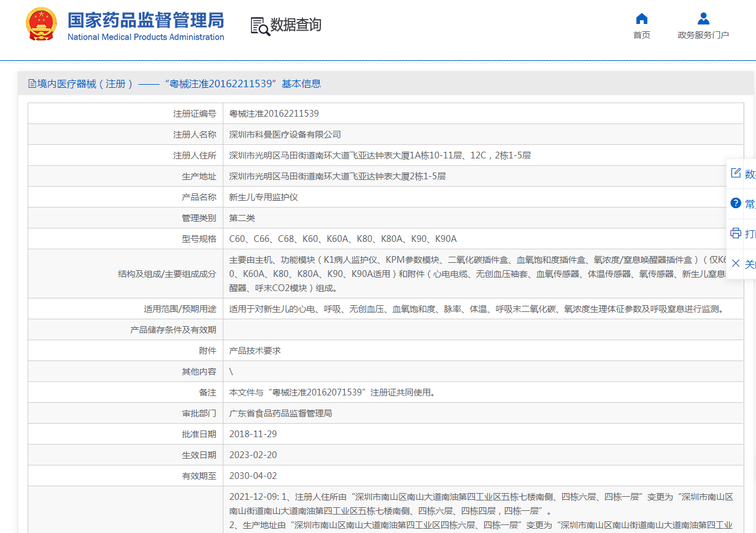Click the edit pencil icon in side panel

tap(736, 173)
